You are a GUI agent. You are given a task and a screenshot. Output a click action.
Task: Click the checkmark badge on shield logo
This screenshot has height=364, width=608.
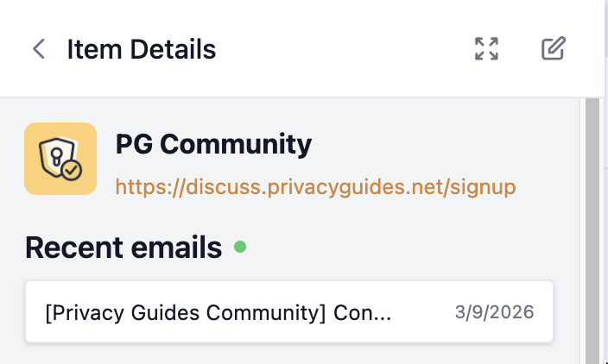(x=73, y=171)
